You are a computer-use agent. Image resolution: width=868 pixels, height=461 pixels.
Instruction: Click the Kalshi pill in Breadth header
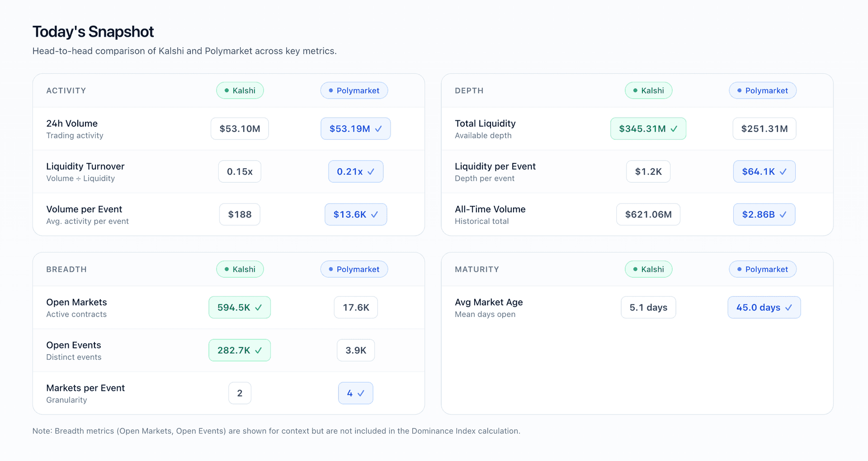tap(240, 269)
